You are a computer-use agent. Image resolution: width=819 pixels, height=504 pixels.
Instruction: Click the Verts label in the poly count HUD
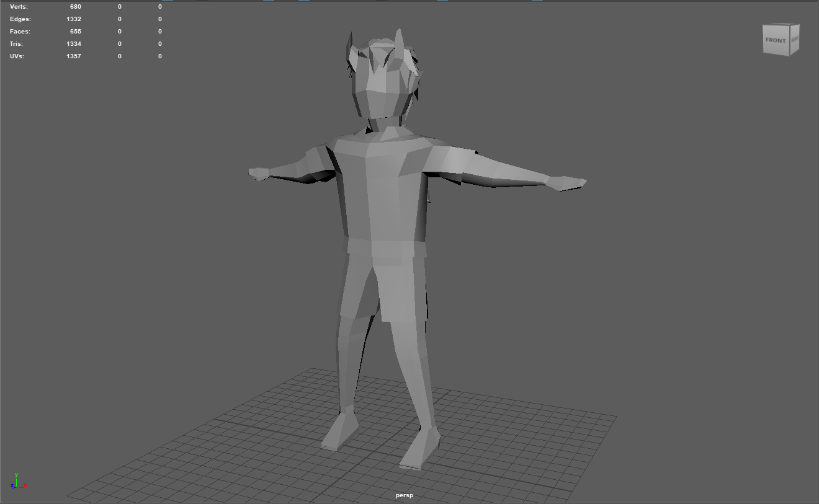pyautogui.click(x=19, y=7)
